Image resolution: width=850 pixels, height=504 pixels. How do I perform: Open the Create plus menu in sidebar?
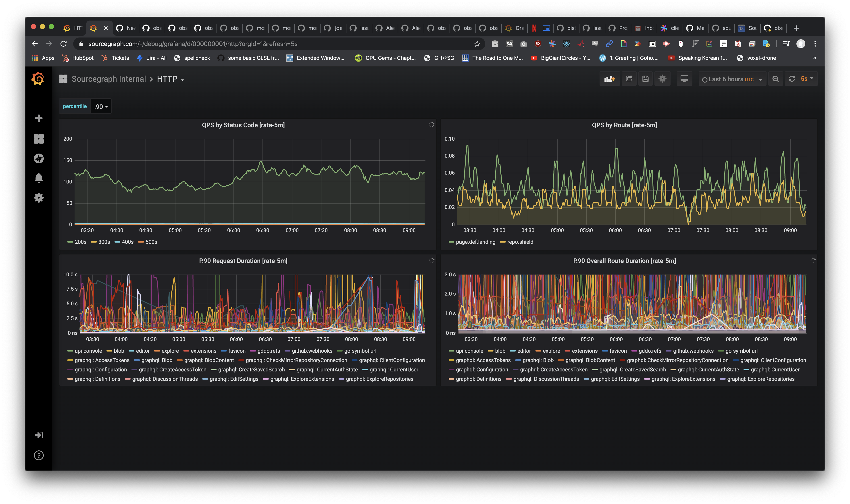[x=39, y=118]
